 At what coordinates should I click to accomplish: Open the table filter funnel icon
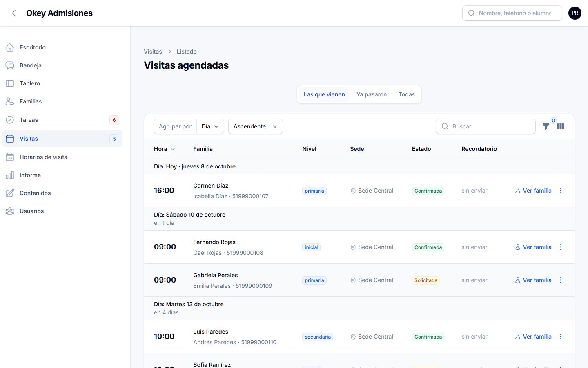coord(546,126)
